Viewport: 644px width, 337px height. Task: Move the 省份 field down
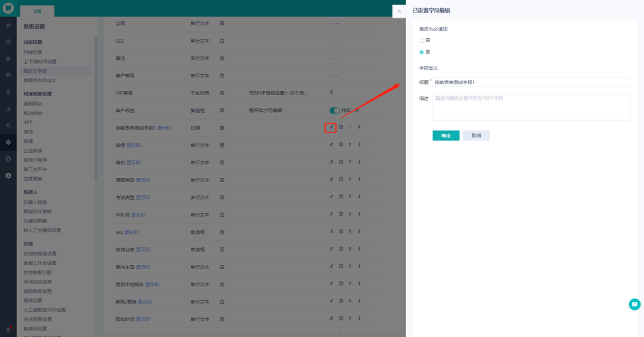click(359, 162)
